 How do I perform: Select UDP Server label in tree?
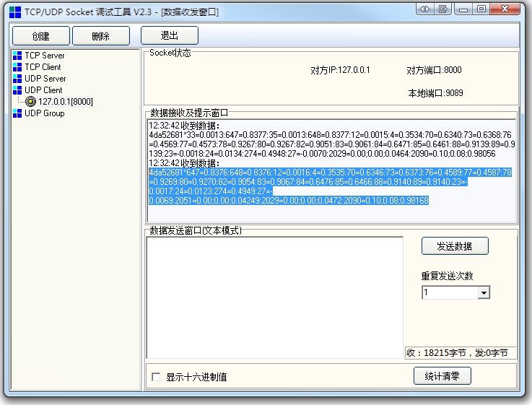[45, 79]
